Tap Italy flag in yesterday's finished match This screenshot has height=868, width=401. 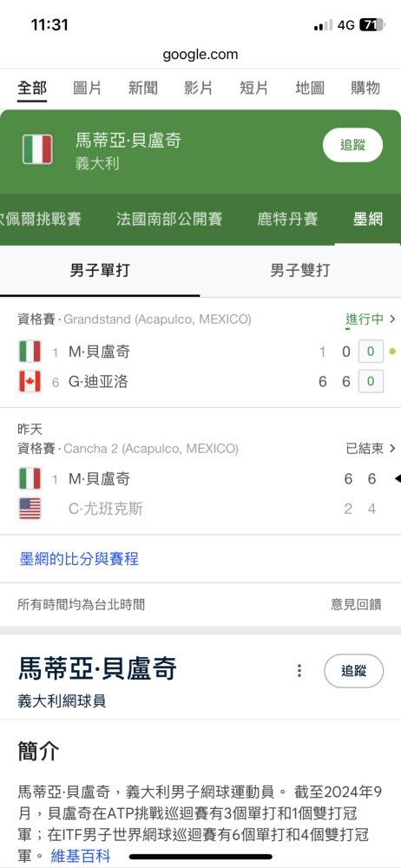pos(30,478)
